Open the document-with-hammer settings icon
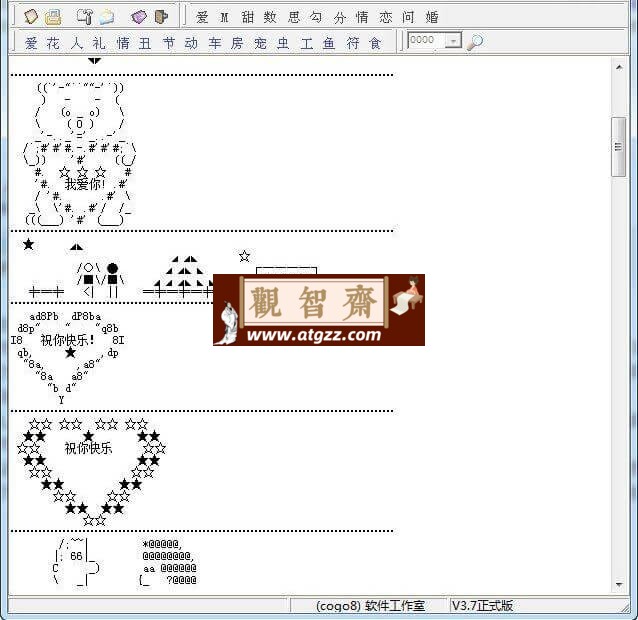Screen dimensions: 638x620 [x=85, y=16]
